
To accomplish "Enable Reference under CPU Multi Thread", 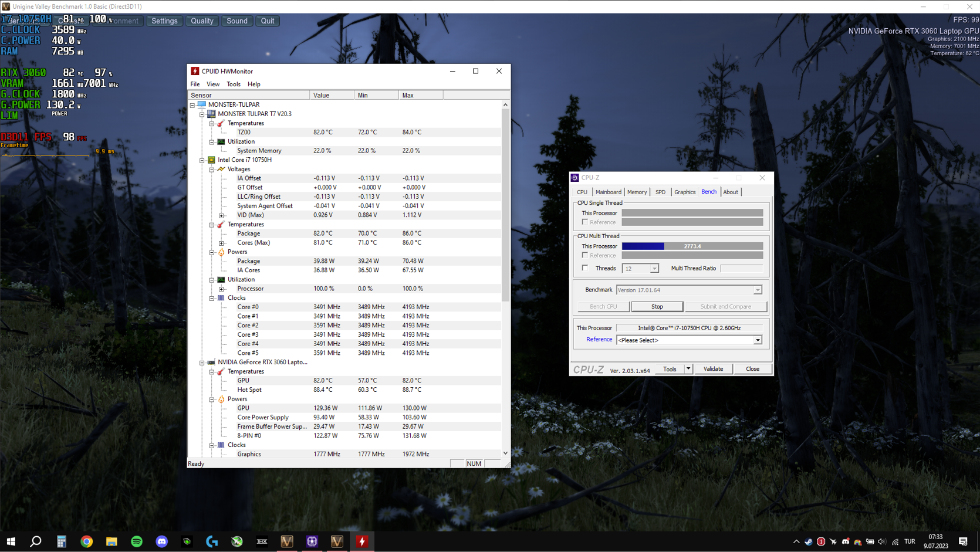I will click(x=585, y=255).
